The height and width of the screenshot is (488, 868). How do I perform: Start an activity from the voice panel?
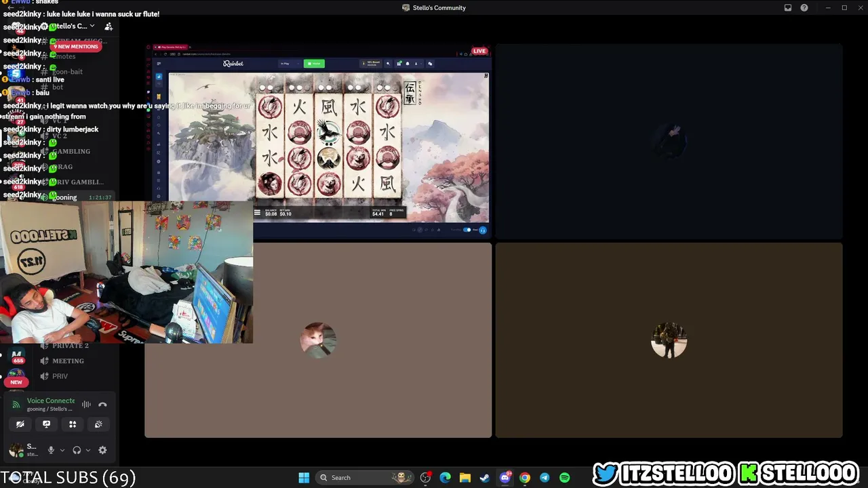pyautogui.click(x=73, y=424)
